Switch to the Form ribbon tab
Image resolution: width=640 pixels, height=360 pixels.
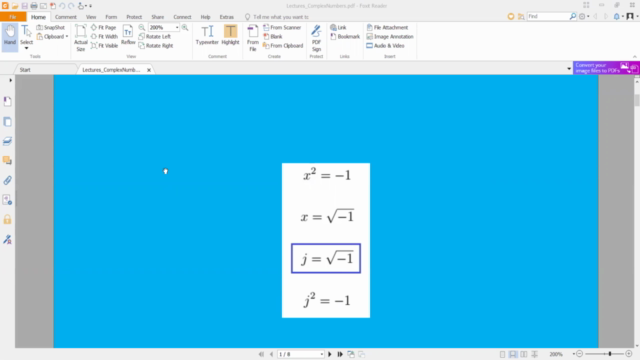tap(111, 17)
